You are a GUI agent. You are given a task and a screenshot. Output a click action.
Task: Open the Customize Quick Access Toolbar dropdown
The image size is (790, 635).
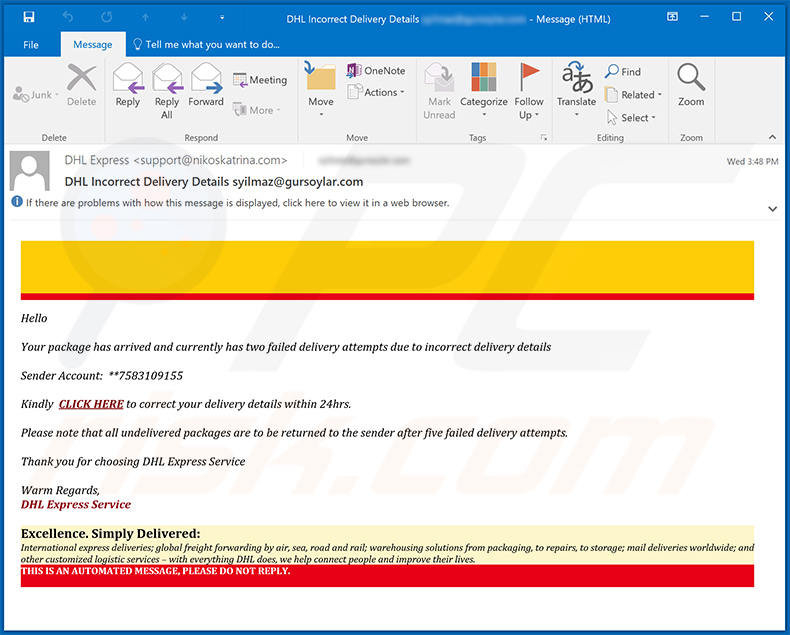[222, 18]
